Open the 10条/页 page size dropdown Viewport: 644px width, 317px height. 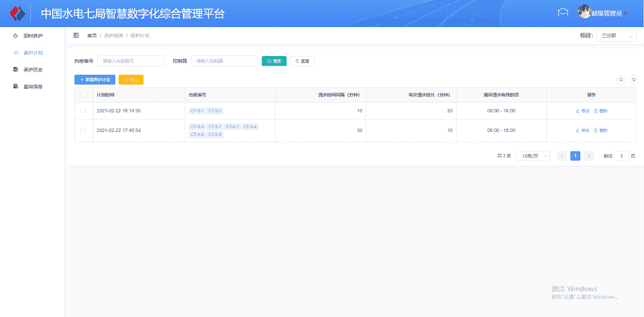coord(533,156)
